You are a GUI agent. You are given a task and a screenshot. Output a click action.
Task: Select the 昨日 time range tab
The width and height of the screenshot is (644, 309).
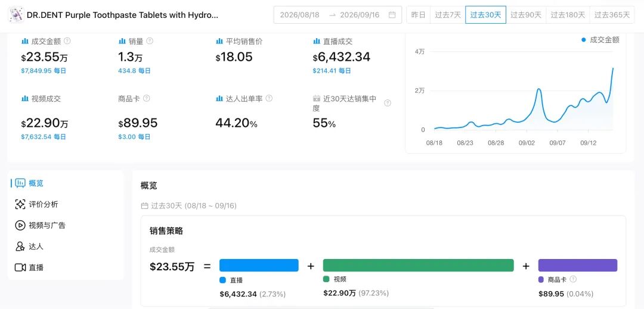pos(418,15)
